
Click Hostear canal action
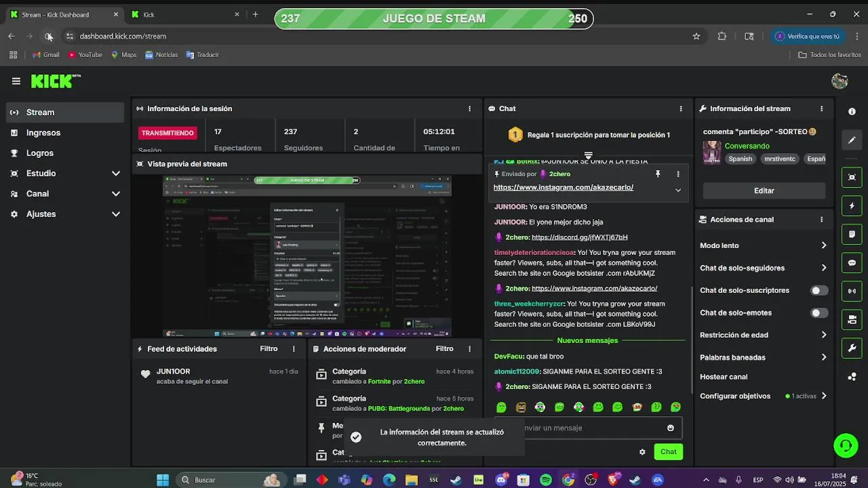click(x=724, y=377)
